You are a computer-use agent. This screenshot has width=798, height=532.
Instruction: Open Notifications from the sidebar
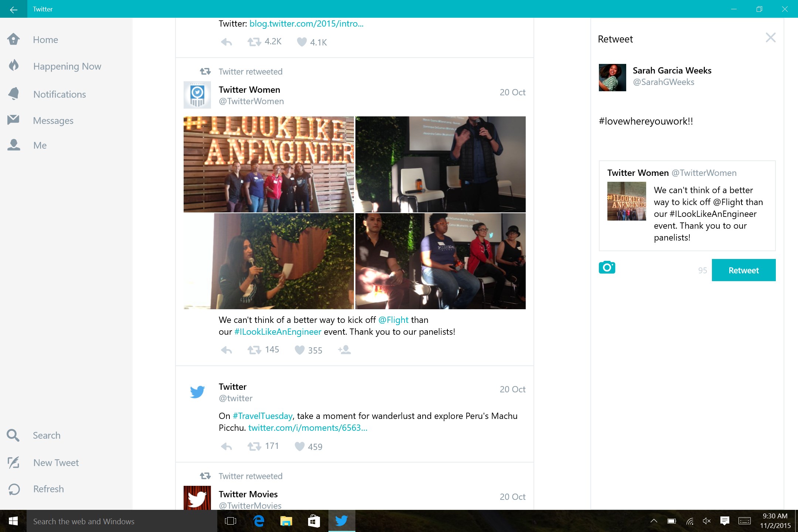coord(59,94)
